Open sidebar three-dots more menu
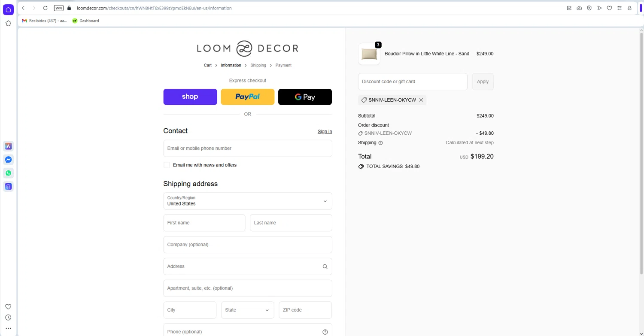644x336 pixels. click(8, 328)
